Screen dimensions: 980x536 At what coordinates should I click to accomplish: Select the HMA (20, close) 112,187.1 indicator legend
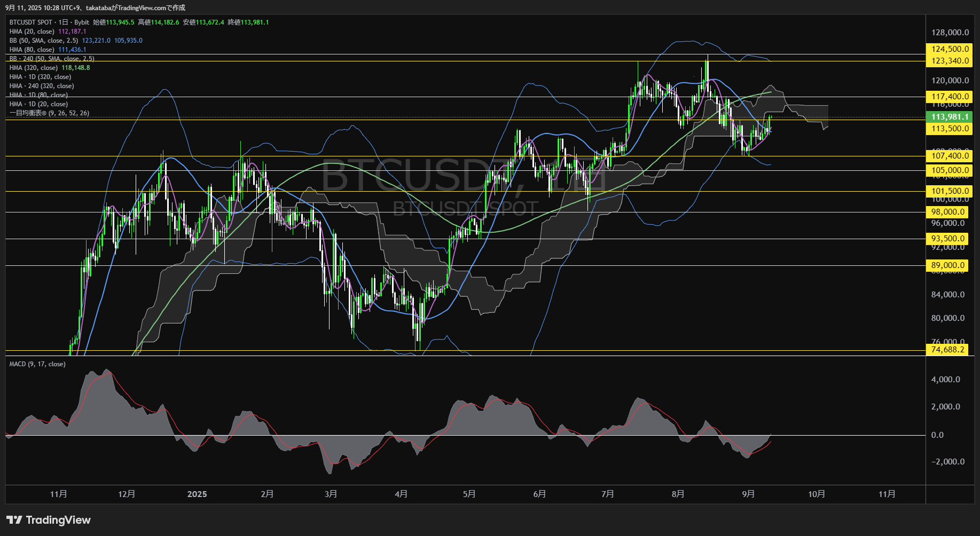click(x=48, y=31)
